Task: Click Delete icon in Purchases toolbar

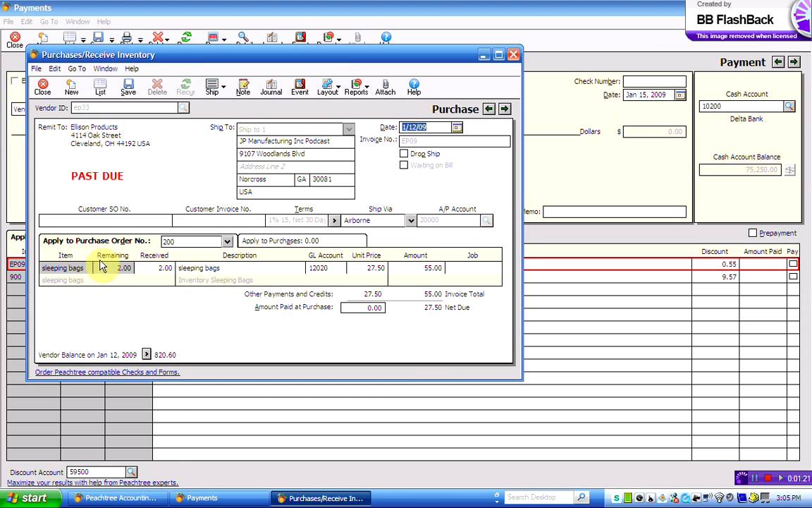Action: [157, 87]
